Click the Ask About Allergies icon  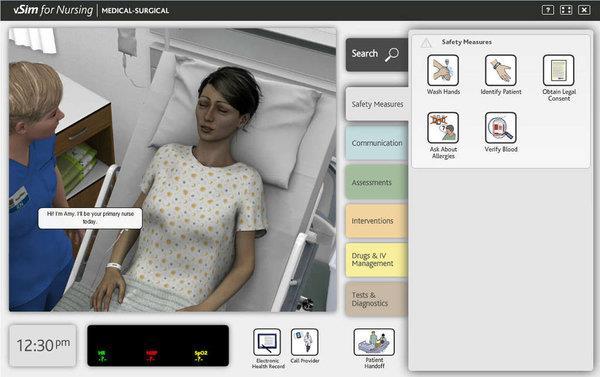[443, 128]
